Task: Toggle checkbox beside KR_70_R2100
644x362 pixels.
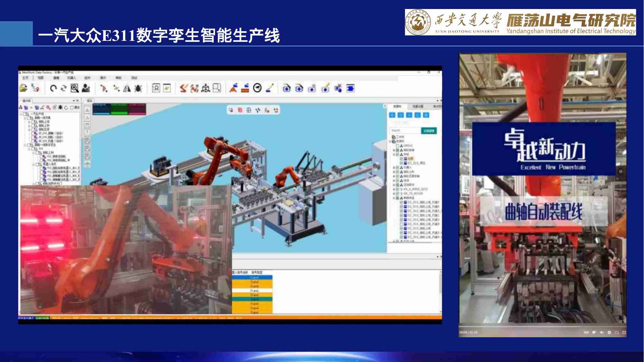Action: [397, 194]
